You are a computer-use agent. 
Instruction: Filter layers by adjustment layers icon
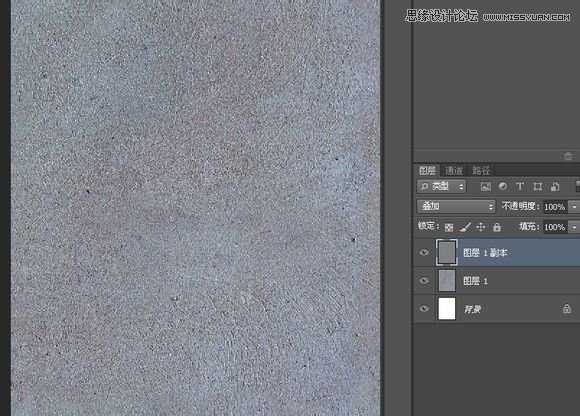tap(503, 186)
